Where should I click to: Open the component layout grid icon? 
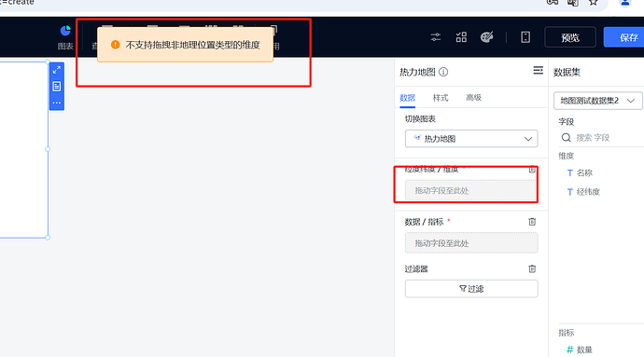(x=461, y=37)
